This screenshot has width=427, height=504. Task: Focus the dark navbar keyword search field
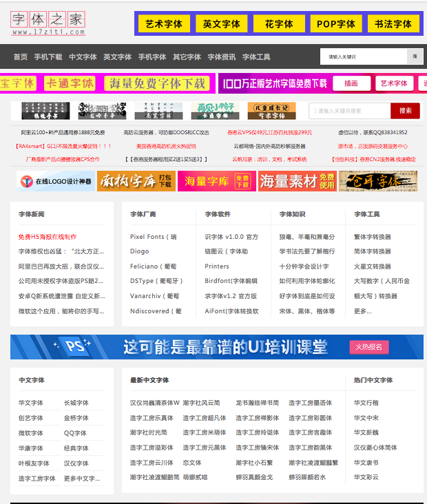pyautogui.click(x=364, y=56)
